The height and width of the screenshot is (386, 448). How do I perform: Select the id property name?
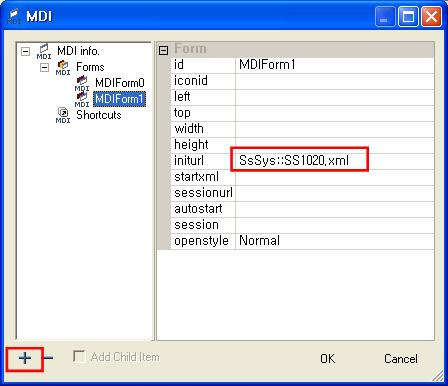[203, 65]
